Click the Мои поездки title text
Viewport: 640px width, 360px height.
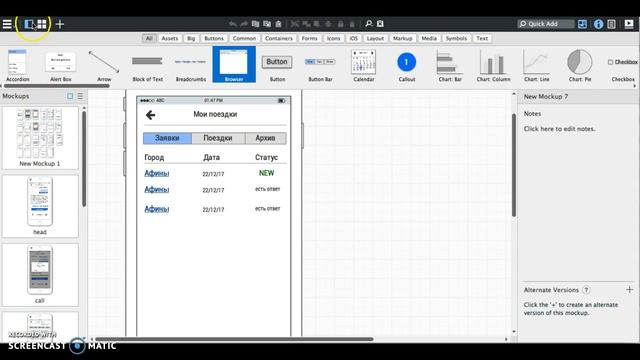(215, 114)
